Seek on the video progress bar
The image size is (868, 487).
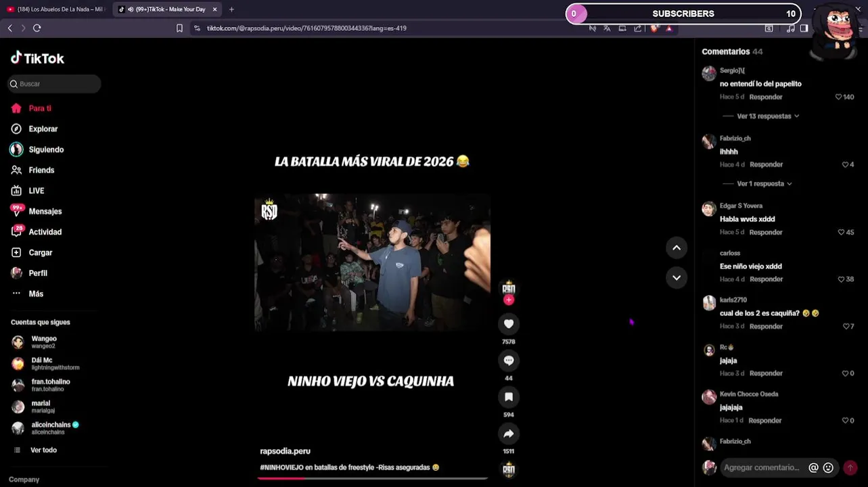coord(372,478)
